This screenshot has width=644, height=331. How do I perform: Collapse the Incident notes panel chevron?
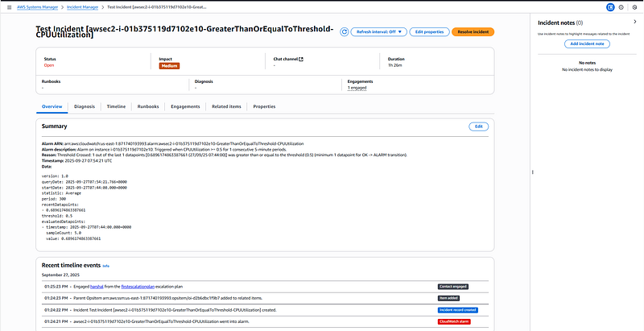pyautogui.click(x=635, y=22)
